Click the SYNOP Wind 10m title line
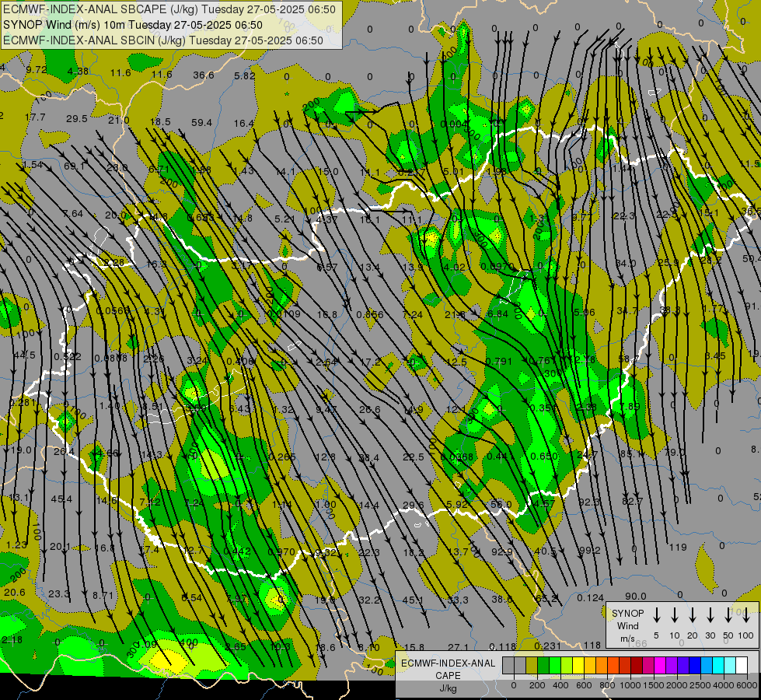Viewport: 761px width, 700px height. pos(132,25)
